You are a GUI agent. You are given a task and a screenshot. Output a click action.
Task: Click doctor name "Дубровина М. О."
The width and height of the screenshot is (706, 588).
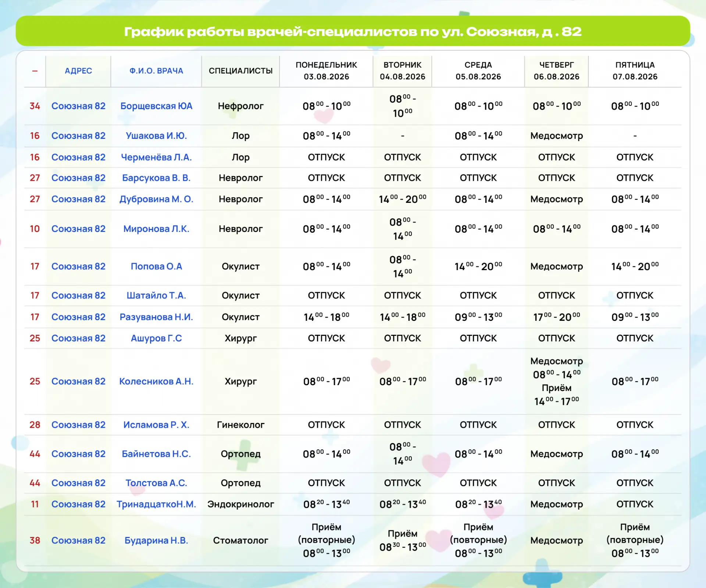click(156, 199)
